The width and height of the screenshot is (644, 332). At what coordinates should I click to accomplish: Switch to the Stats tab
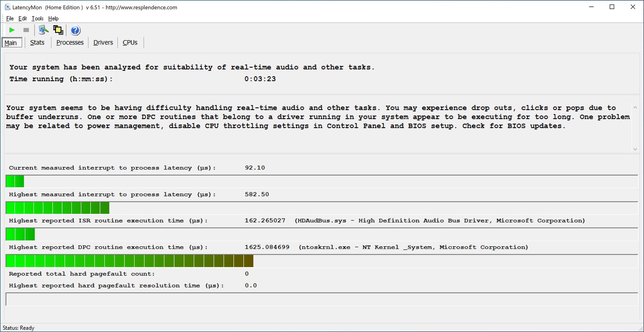(x=37, y=43)
